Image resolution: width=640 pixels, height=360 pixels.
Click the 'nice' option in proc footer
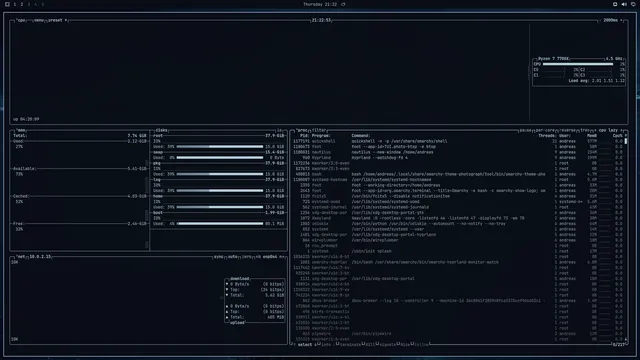[x=404, y=345]
